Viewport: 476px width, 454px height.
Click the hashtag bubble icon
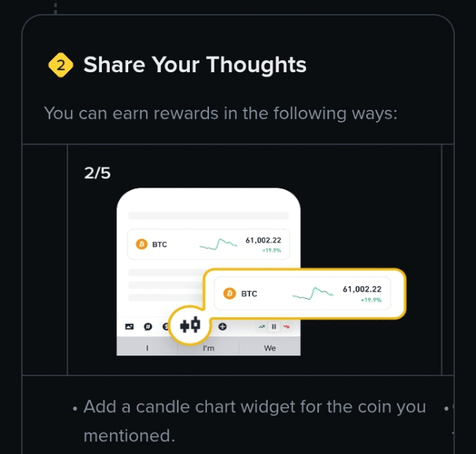point(147,327)
